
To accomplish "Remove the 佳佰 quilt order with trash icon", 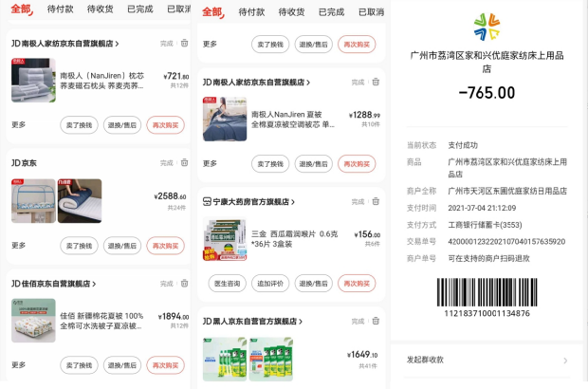I will (185, 284).
